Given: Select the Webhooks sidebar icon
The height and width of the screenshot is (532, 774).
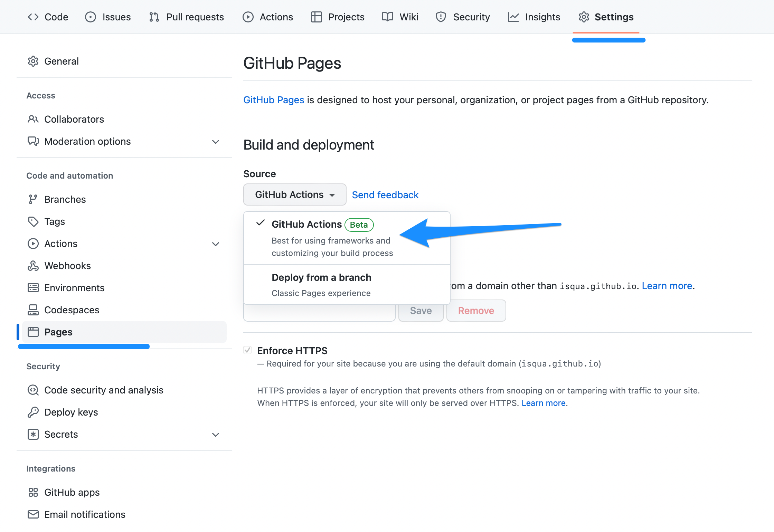Looking at the screenshot, I should coord(33,265).
